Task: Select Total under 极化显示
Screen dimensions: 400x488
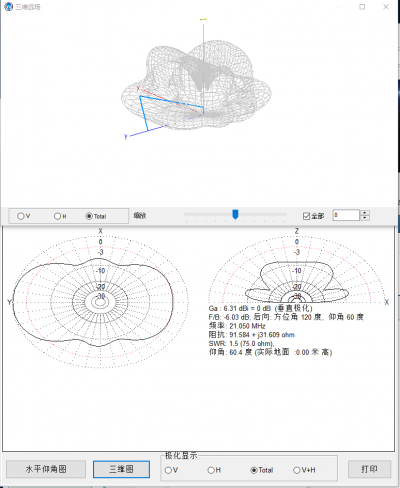Action: 262,470
